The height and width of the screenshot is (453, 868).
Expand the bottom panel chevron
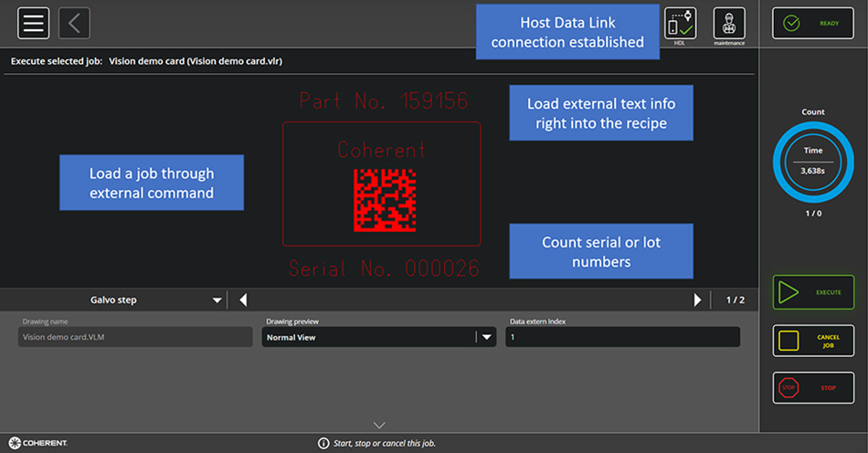(x=379, y=425)
